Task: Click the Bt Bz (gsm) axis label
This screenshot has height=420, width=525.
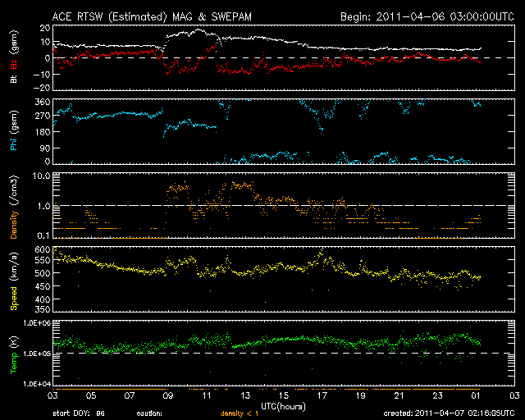Action: point(14,57)
